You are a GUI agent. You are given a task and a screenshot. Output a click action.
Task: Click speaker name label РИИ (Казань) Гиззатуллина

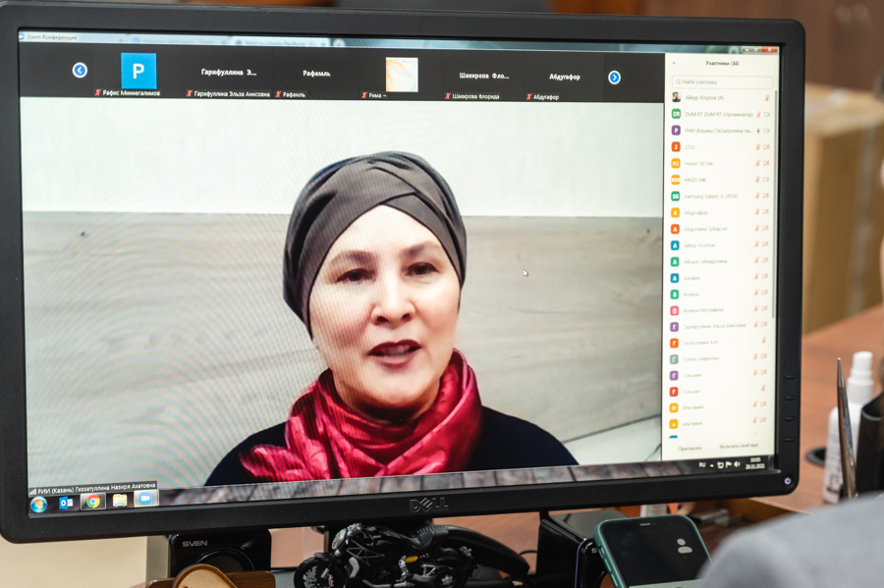pyautogui.click(x=93, y=488)
